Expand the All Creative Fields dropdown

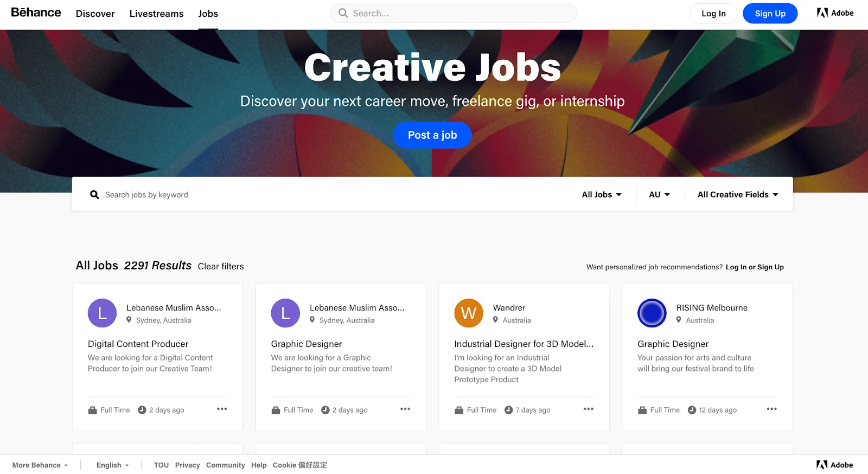click(738, 194)
